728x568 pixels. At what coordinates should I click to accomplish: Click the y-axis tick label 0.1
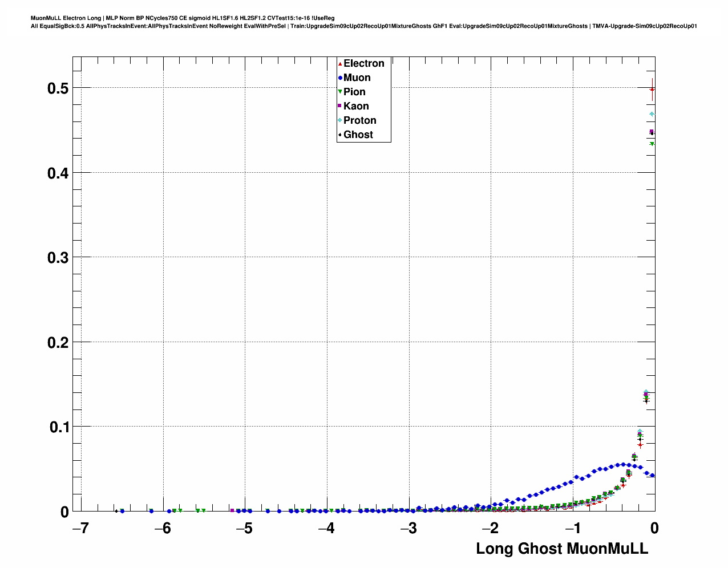click(58, 427)
